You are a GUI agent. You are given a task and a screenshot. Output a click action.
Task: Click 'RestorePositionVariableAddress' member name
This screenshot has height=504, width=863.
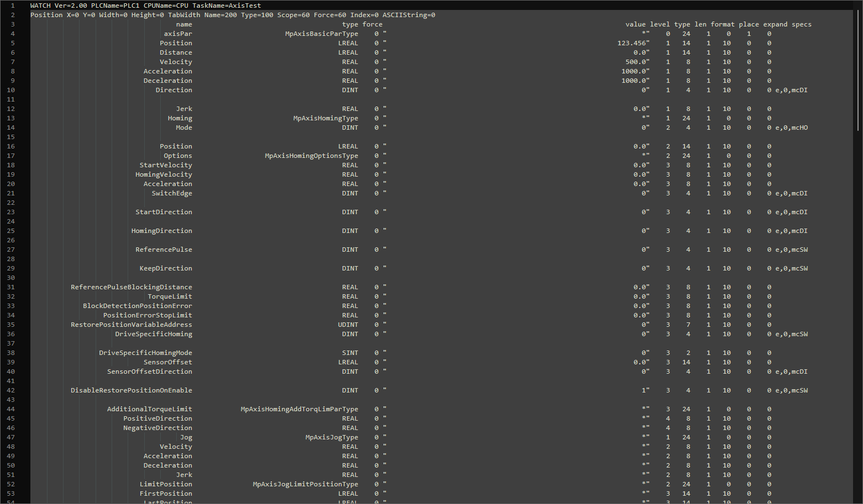[x=131, y=325]
